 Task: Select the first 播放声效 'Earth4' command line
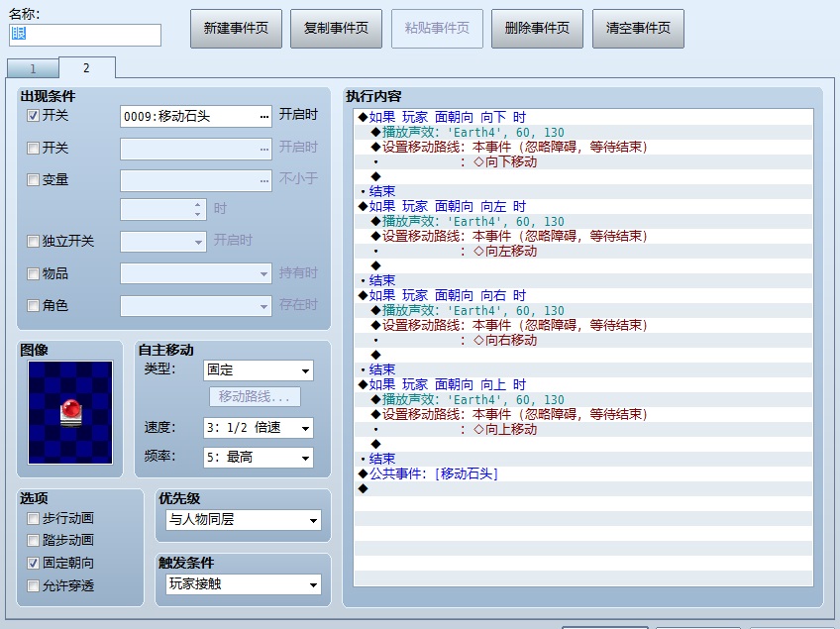[x=583, y=132]
